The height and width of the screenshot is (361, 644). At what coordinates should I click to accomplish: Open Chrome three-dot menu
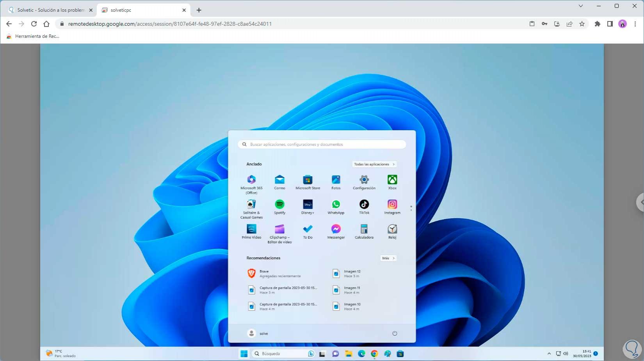635,24
